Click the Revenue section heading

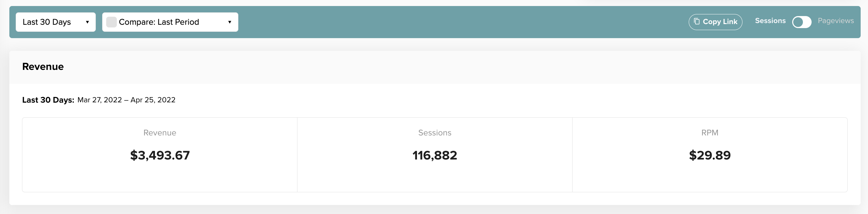click(x=43, y=67)
